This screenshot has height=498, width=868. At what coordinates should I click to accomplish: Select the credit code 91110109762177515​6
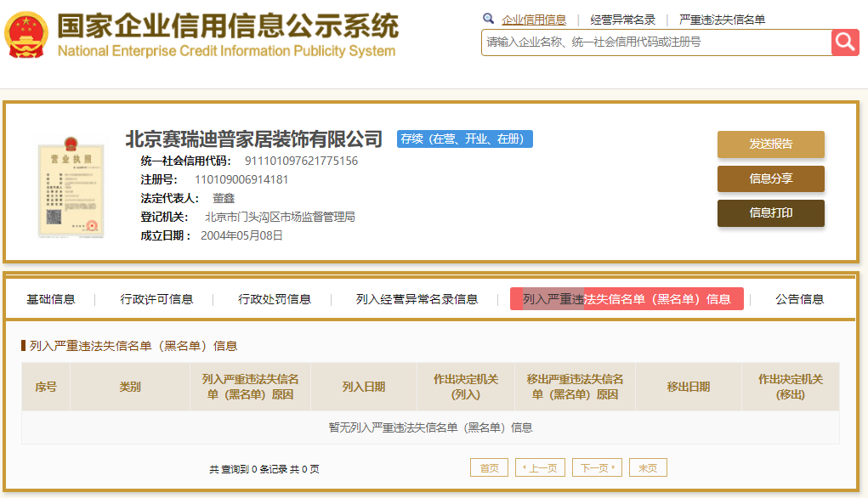[x=301, y=161]
